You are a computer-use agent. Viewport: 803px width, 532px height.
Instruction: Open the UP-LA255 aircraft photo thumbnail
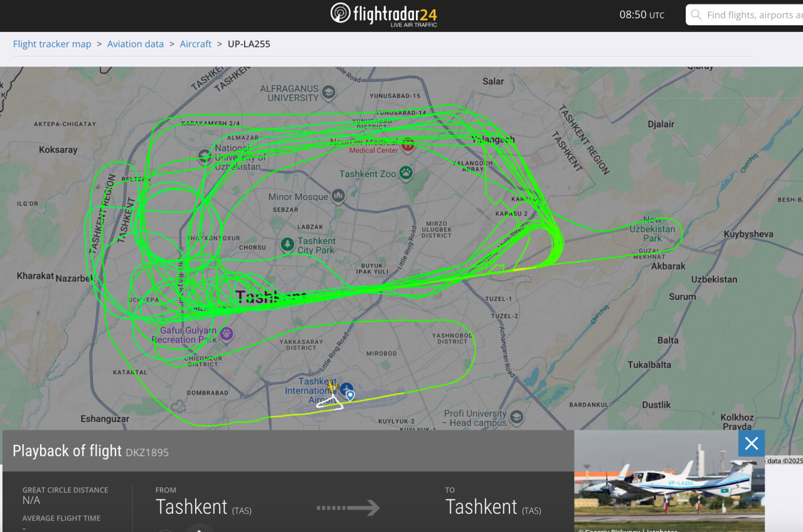669,481
